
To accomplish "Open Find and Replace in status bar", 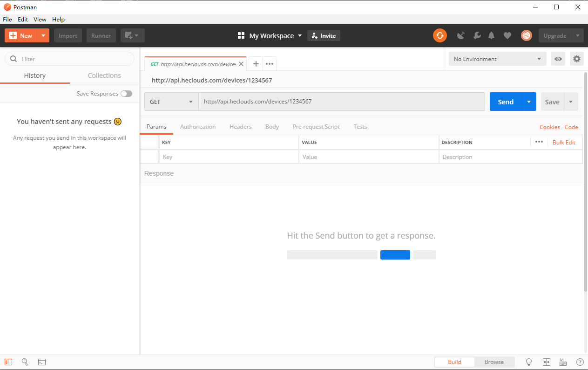I will (x=25, y=362).
